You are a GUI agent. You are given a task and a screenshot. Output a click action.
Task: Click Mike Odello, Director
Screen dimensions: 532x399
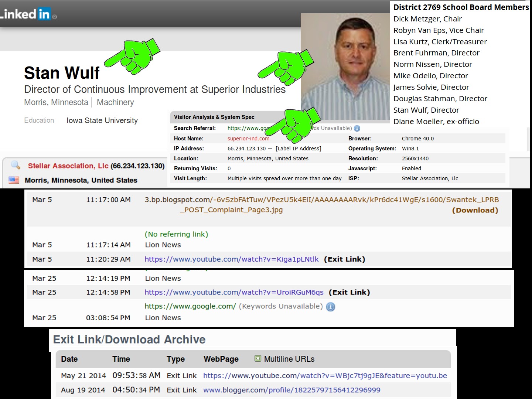pos(431,76)
